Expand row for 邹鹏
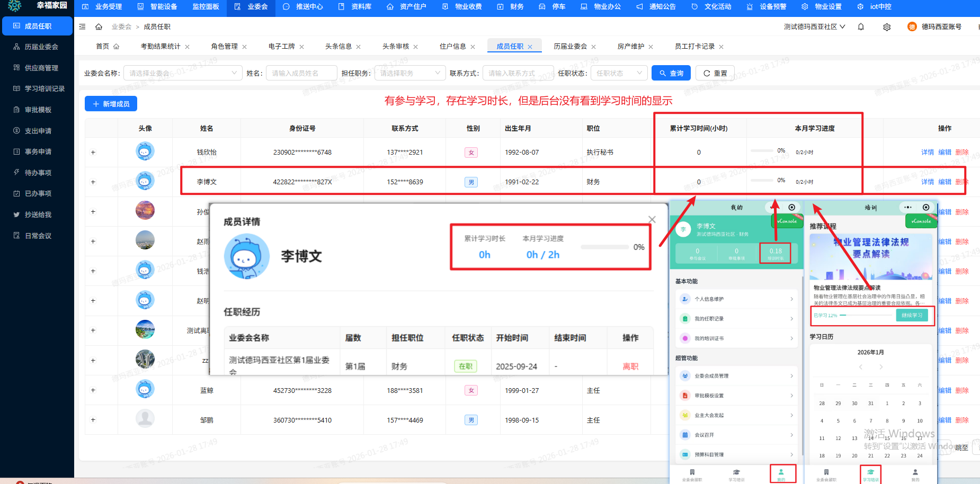 pos(93,420)
